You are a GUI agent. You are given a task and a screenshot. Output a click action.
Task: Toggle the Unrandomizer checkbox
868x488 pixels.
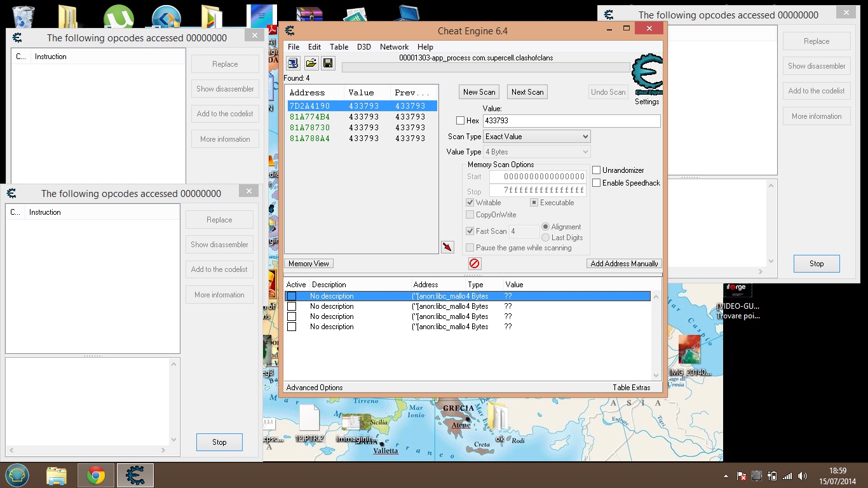pyautogui.click(x=597, y=170)
